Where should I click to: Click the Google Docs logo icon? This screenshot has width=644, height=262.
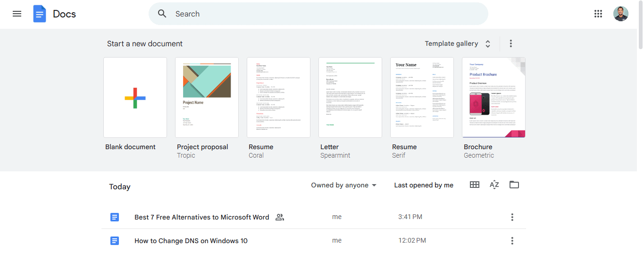(40, 14)
